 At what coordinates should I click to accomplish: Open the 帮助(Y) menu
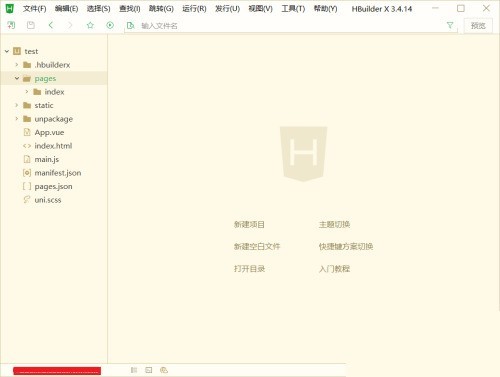[x=325, y=9]
